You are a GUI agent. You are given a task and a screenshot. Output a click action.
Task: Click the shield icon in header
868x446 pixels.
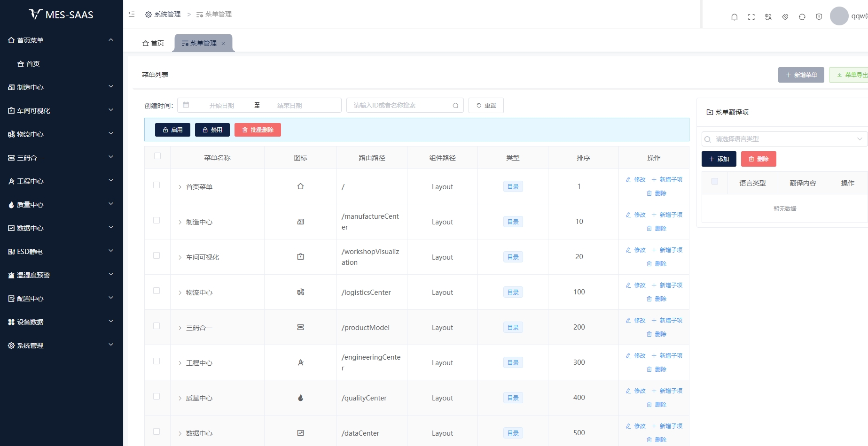[819, 17]
